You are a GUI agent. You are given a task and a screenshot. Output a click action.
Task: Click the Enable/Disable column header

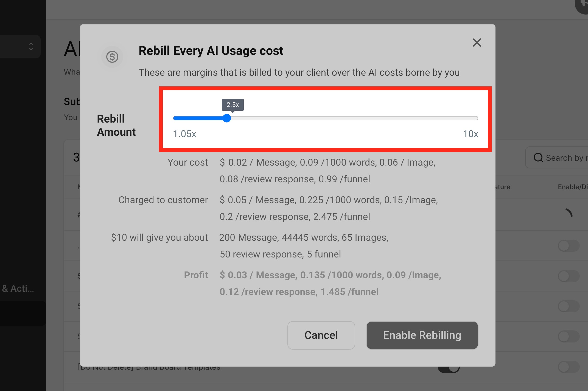(572, 187)
